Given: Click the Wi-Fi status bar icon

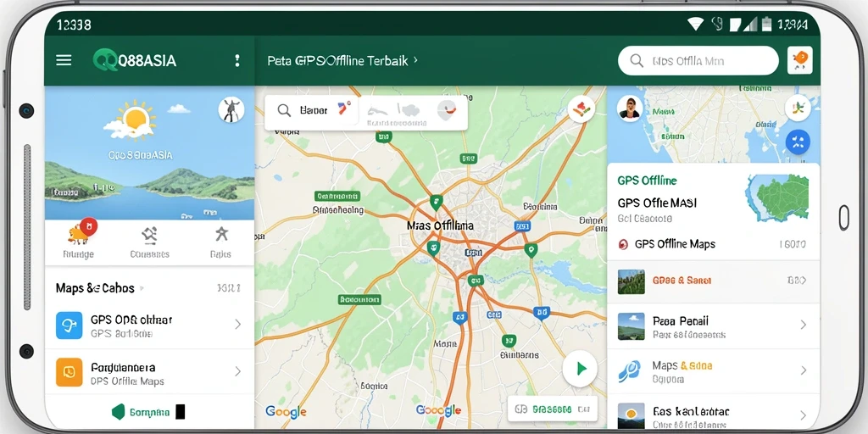Looking at the screenshot, I should (x=695, y=24).
